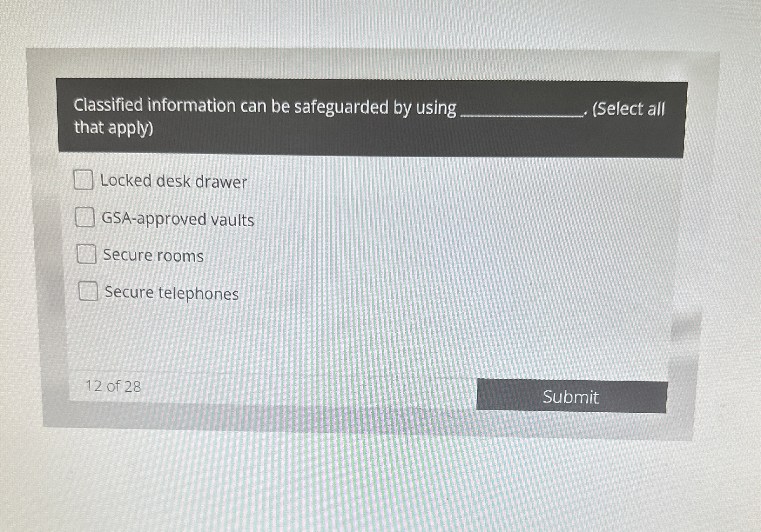The image size is (761, 532).
Task: Select the Secure telephones checkbox
Action: (x=88, y=291)
